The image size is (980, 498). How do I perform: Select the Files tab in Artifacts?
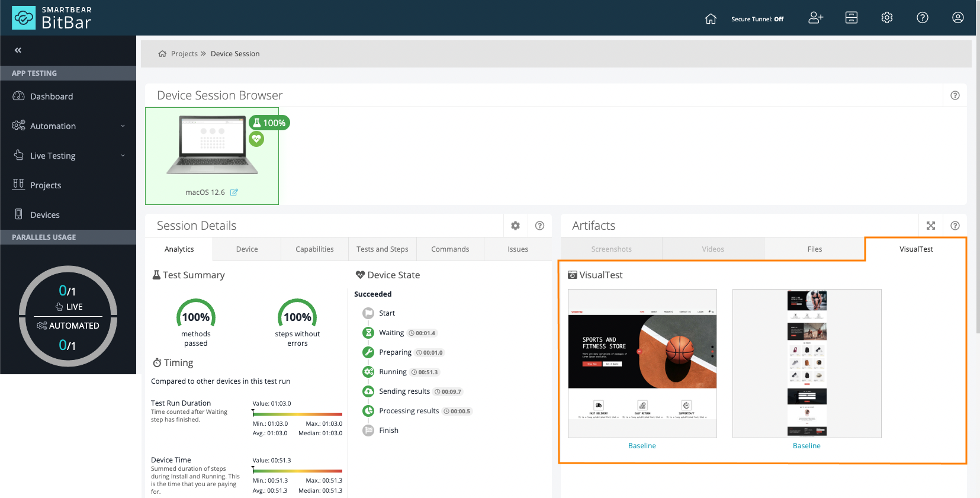click(x=814, y=249)
